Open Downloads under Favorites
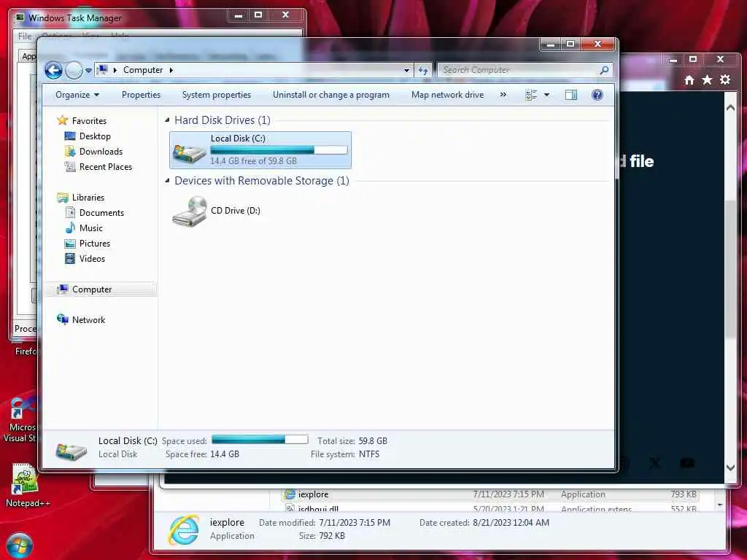Screen dimensions: 747x560 [x=101, y=152]
